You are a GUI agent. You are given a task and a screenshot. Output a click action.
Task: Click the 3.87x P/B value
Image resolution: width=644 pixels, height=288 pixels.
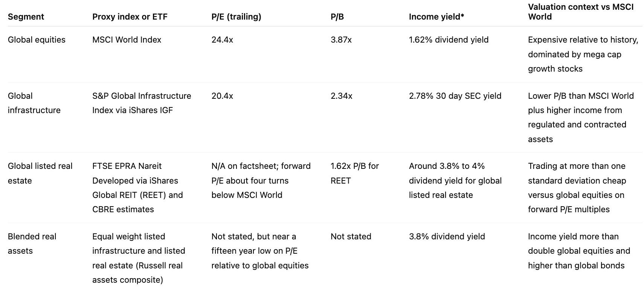[x=341, y=40]
